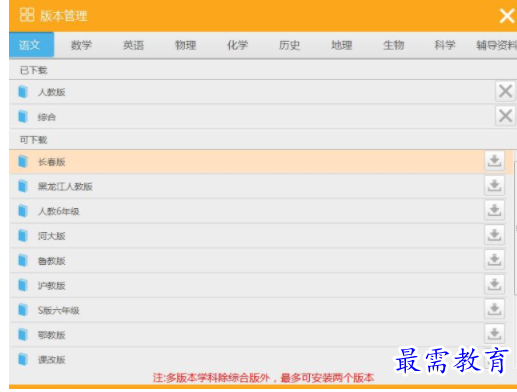
Task: Select the 综合 row text
Action: [x=47, y=117]
